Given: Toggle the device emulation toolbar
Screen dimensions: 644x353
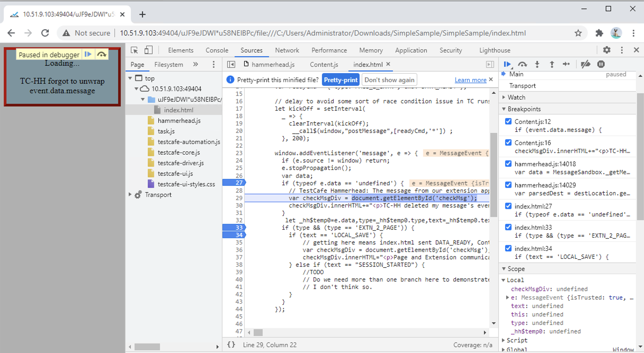Looking at the screenshot, I should tap(149, 50).
